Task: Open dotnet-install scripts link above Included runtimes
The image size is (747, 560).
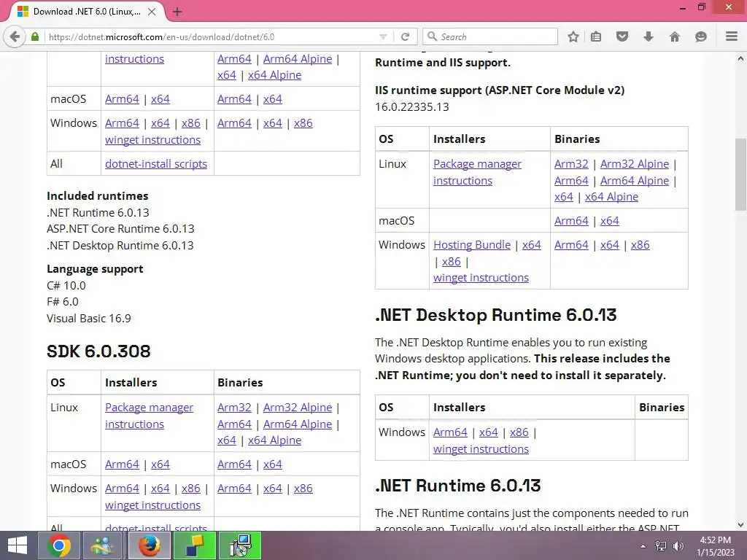Action: tap(156, 164)
